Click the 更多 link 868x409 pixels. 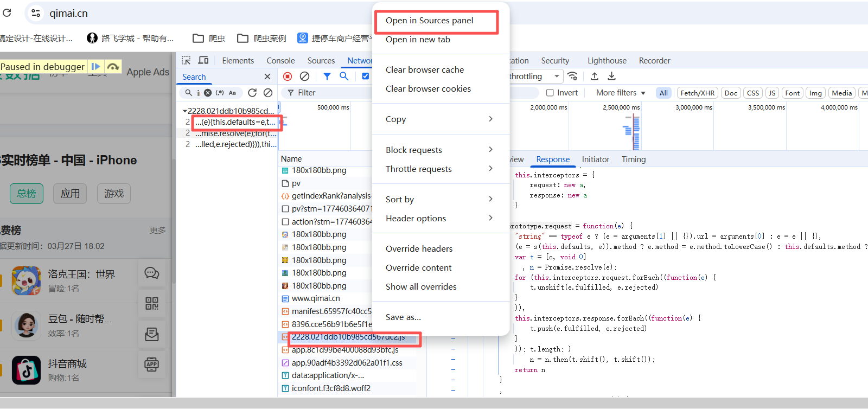click(x=158, y=231)
